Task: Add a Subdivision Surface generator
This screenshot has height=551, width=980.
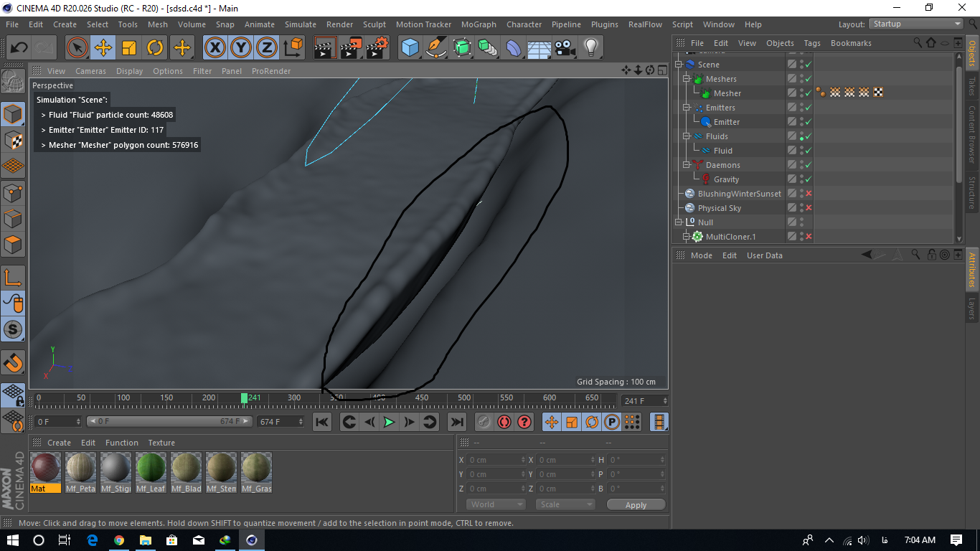Action: tap(461, 48)
